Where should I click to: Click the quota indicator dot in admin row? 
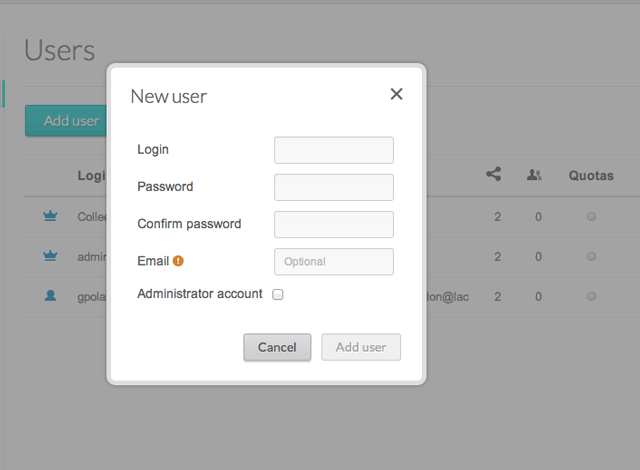[x=591, y=256]
